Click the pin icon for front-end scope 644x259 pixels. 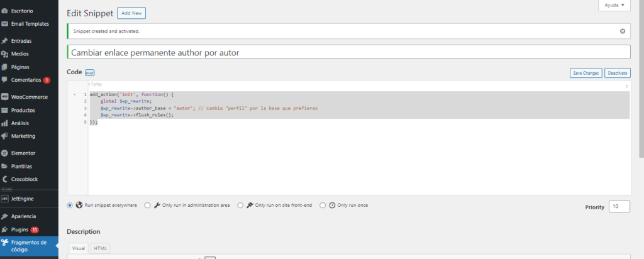(x=249, y=205)
